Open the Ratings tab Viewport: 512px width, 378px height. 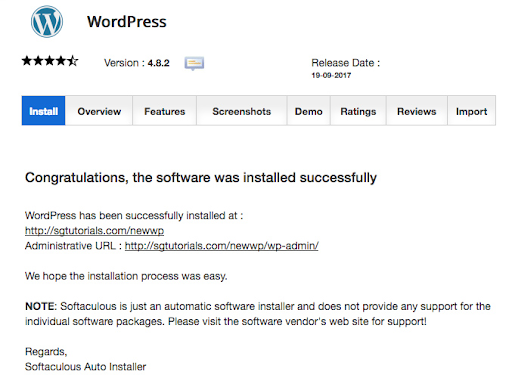coord(358,111)
